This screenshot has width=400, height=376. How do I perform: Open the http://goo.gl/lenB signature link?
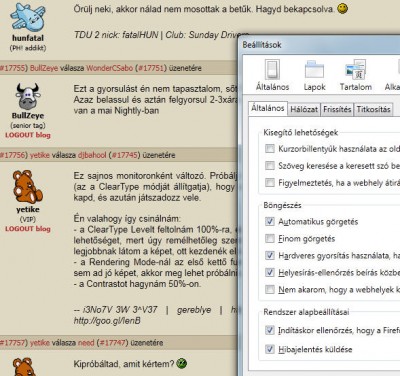(107, 321)
